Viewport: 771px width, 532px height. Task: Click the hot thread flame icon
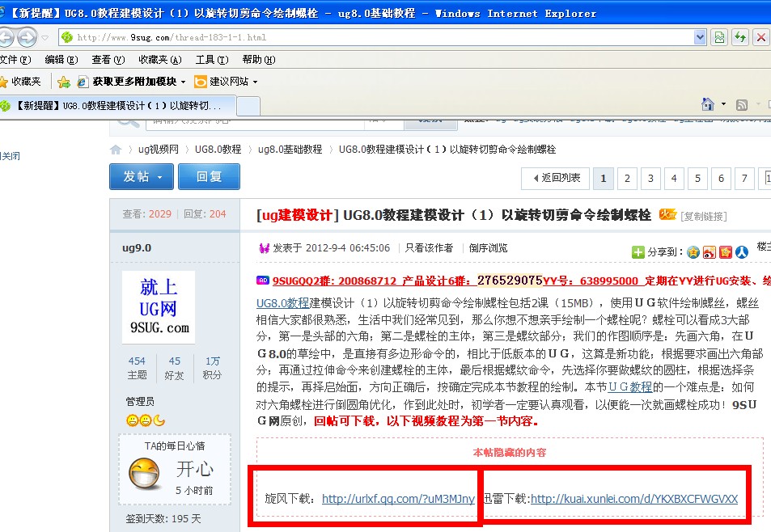pyautogui.click(x=667, y=214)
